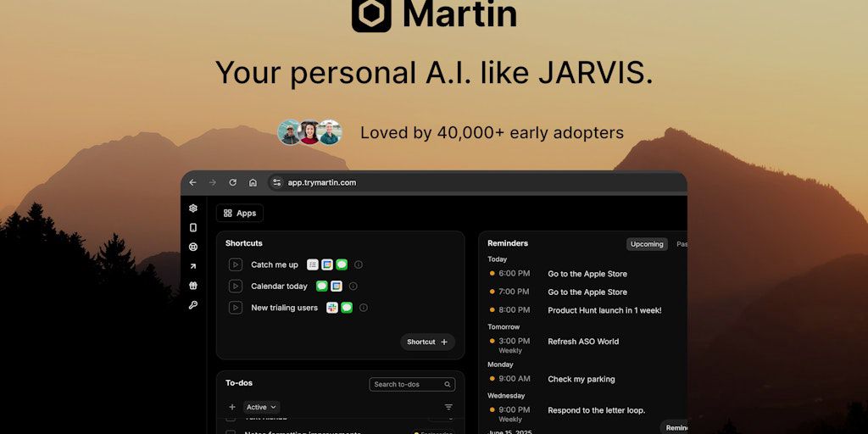This screenshot has height=434, width=868.
Task: Click the Calendar today shortcut label
Action: coord(279,287)
